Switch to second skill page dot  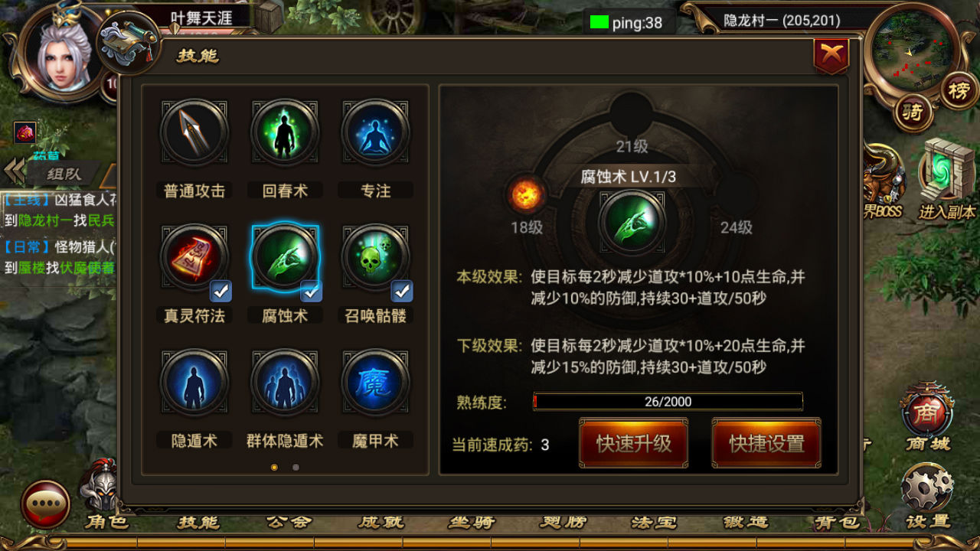point(296,466)
